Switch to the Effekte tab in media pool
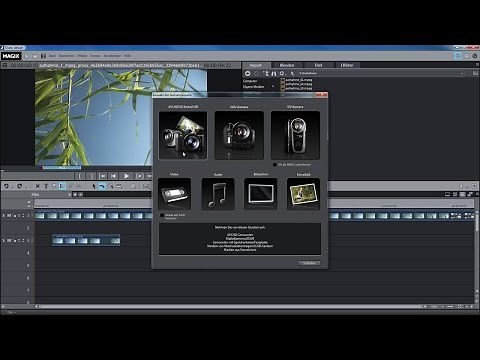Screen dimensions: 480x360 pos(347,65)
